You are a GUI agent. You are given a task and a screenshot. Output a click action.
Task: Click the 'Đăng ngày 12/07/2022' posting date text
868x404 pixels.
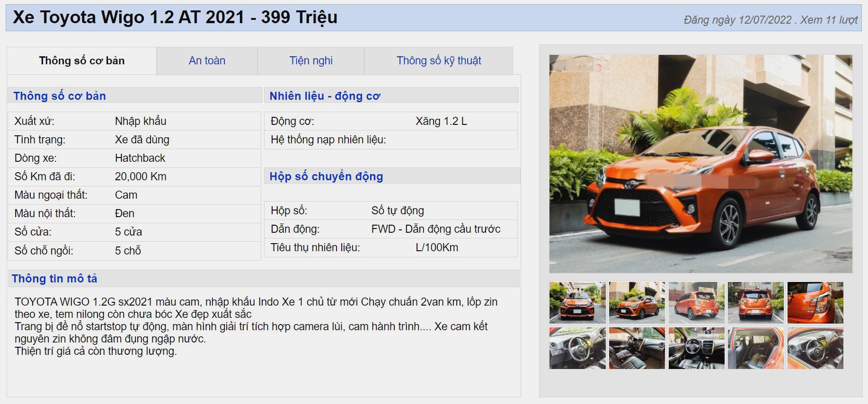(x=737, y=20)
